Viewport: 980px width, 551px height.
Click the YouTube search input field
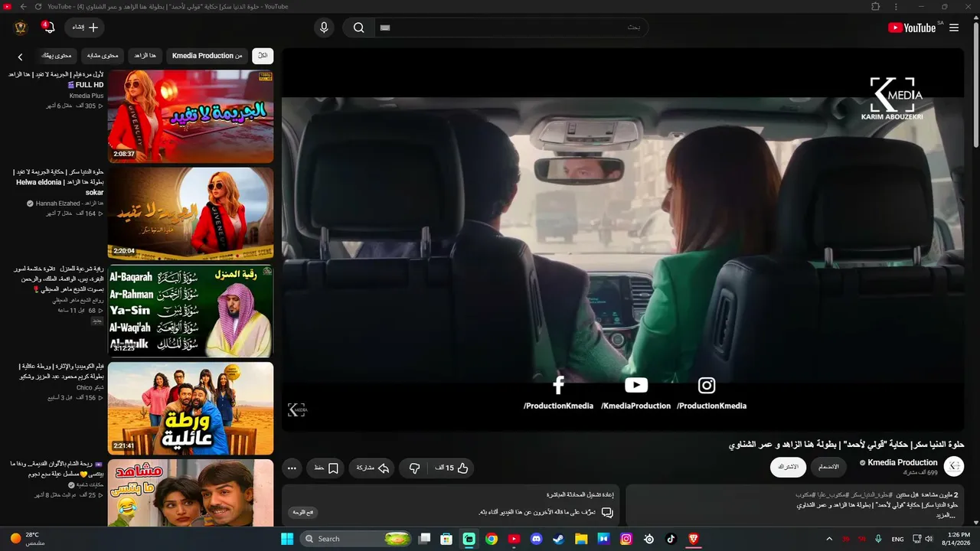[x=511, y=28]
